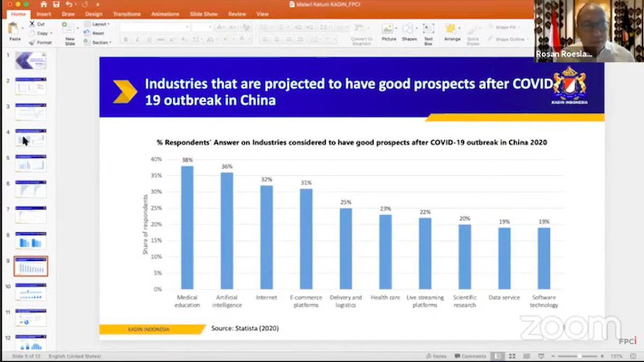
Task: Open the Section dropdown
Action: (100, 42)
